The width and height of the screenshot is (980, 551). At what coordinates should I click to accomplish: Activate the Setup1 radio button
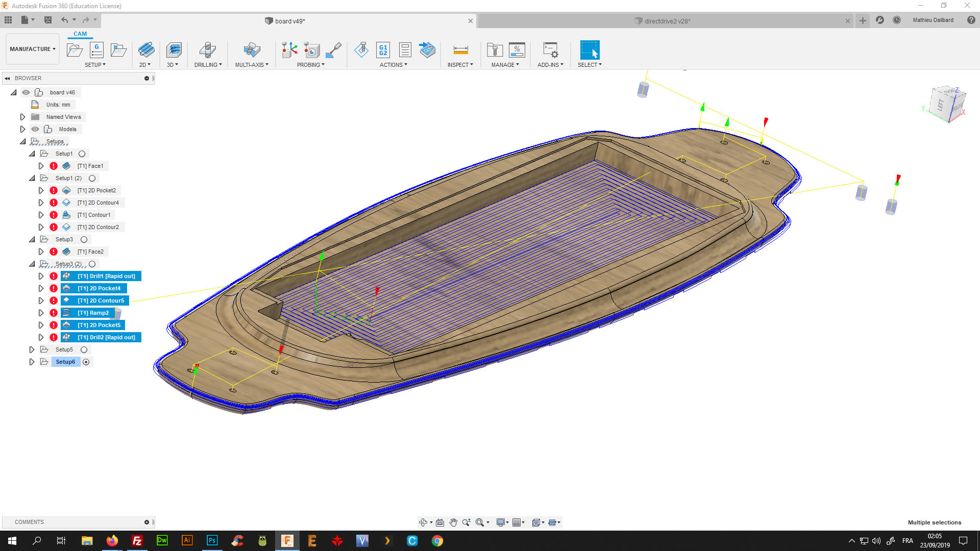(82, 154)
